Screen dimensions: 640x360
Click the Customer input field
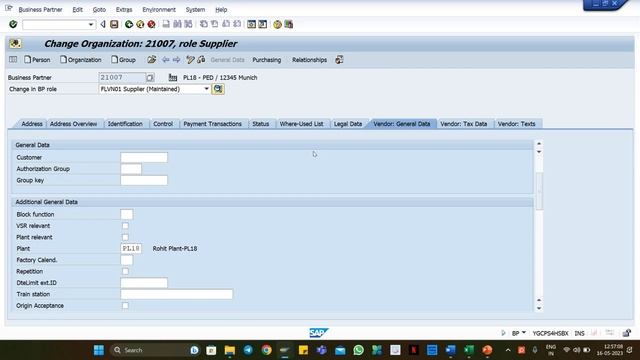(x=144, y=158)
